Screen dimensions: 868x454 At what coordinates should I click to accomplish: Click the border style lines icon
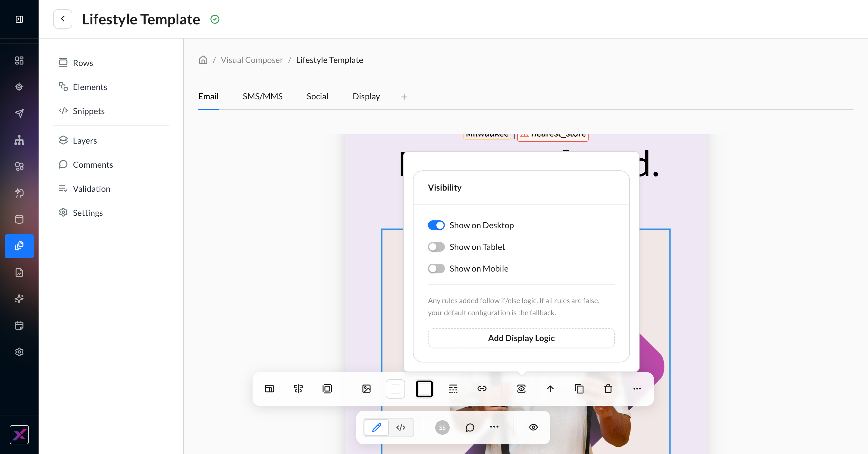pyautogui.click(x=453, y=389)
